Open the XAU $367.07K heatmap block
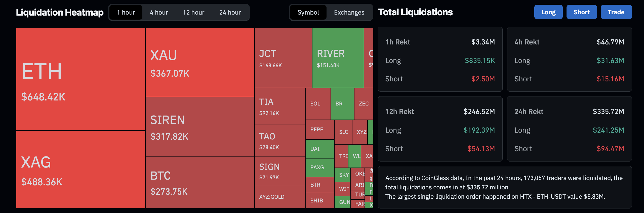 point(200,62)
